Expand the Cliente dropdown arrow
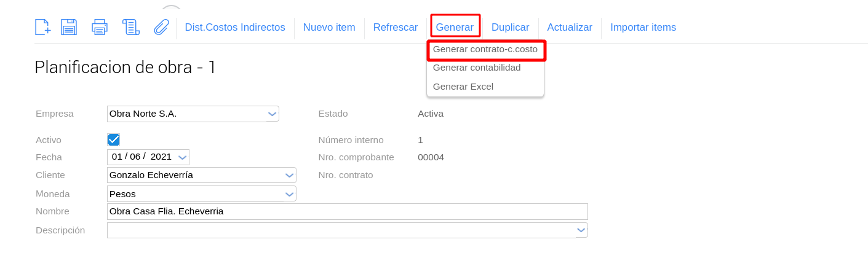The width and height of the screenshot is (868, 277). (x=290, y=175)
